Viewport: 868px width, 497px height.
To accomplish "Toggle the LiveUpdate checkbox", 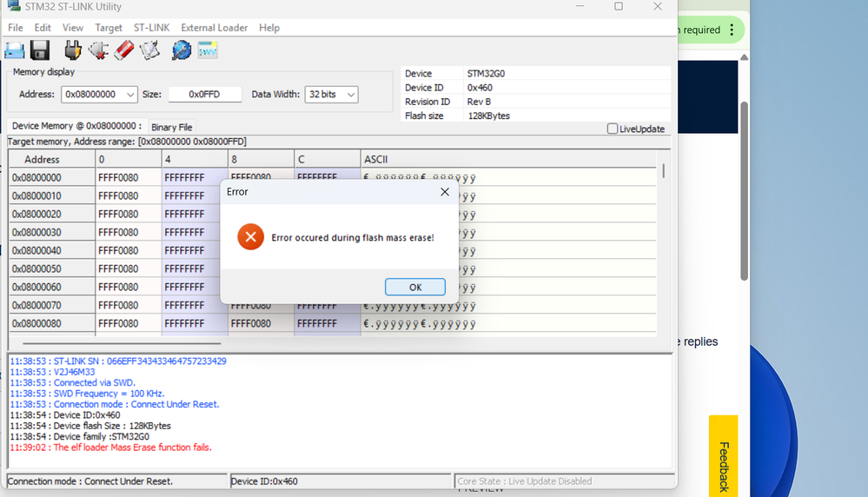I will tap(613, 129).
